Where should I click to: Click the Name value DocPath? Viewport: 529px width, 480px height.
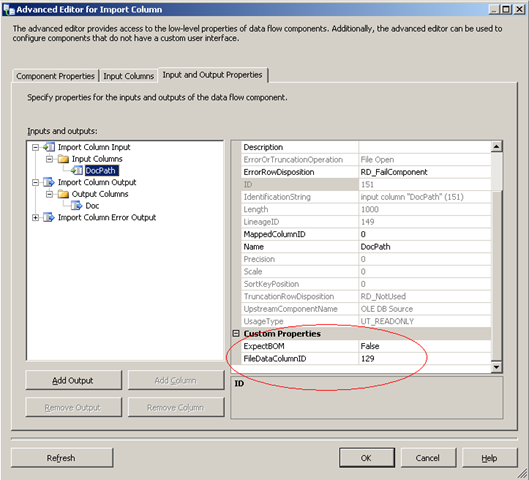tap(425, 247)
